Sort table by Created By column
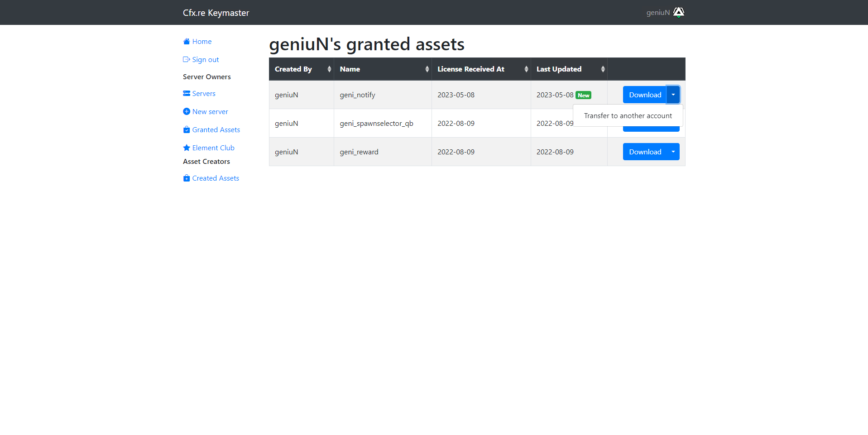Screen dimensions: 868x435 (x=301, y=69)
